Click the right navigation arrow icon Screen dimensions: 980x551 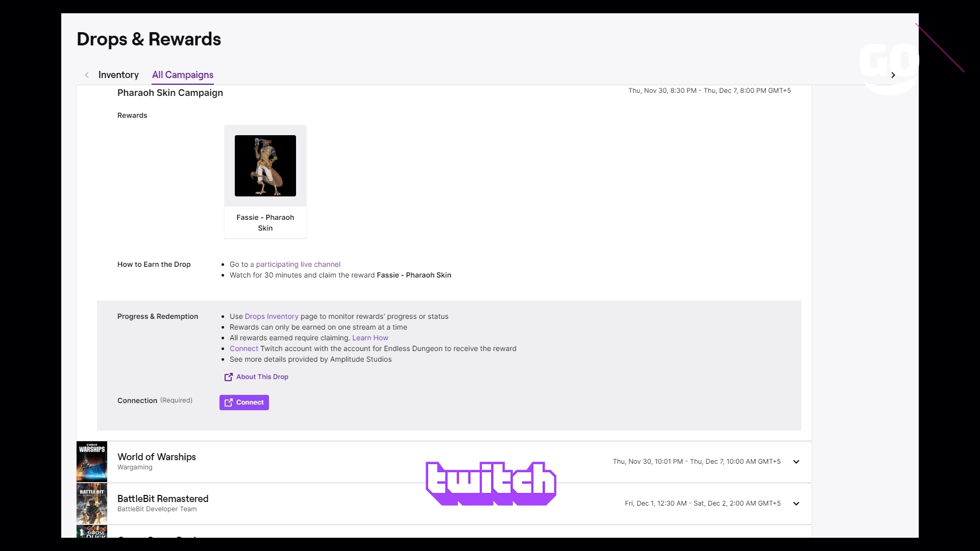click(x=893, y=74)
